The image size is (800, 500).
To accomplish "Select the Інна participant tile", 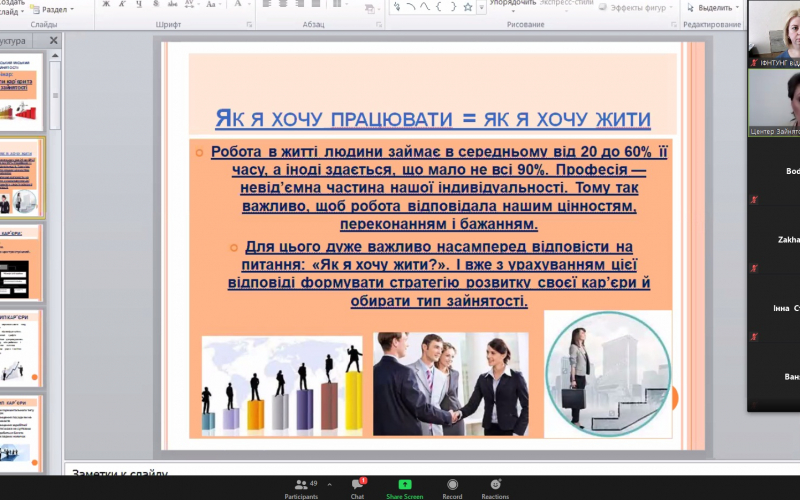I will [x=774, y=308].
